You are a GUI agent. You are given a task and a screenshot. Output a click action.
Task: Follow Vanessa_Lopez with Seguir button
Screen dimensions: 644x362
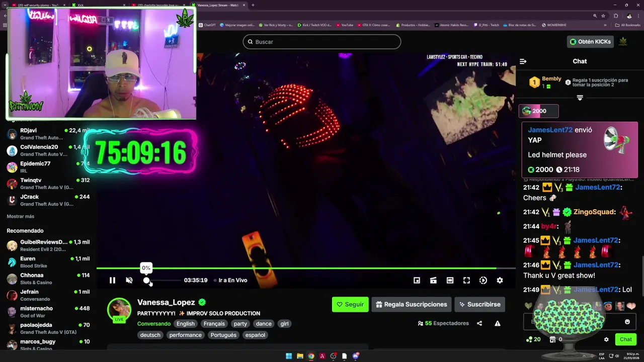(x=350, y=305)
